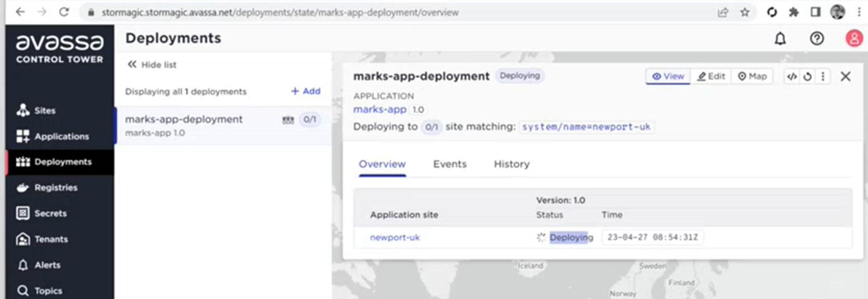Click the Status column header
This screenshot has height=299, width=868.
coord(550,215)
